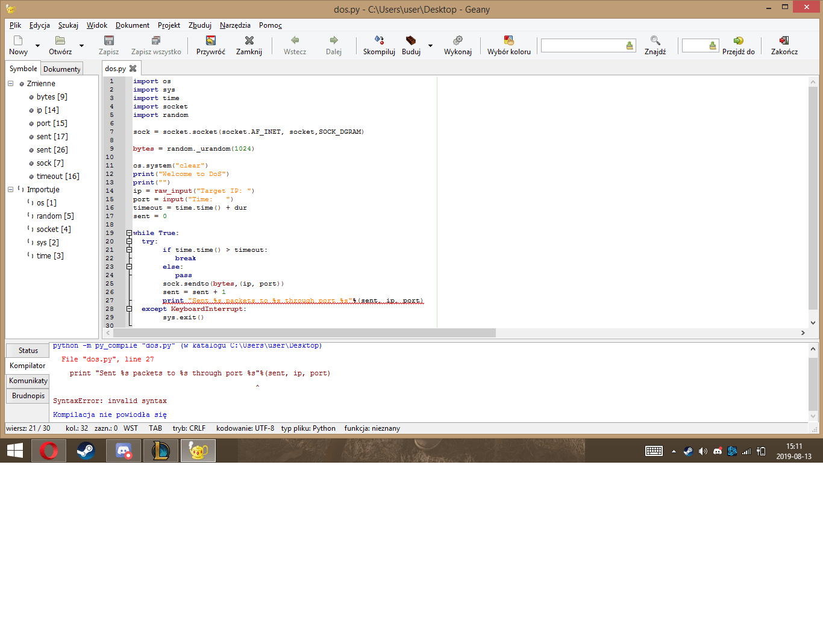Collapse the except KeyboardInterrupt fold marker
The height and width of the screenshot is (644, 823).
(x=129, y=309)
